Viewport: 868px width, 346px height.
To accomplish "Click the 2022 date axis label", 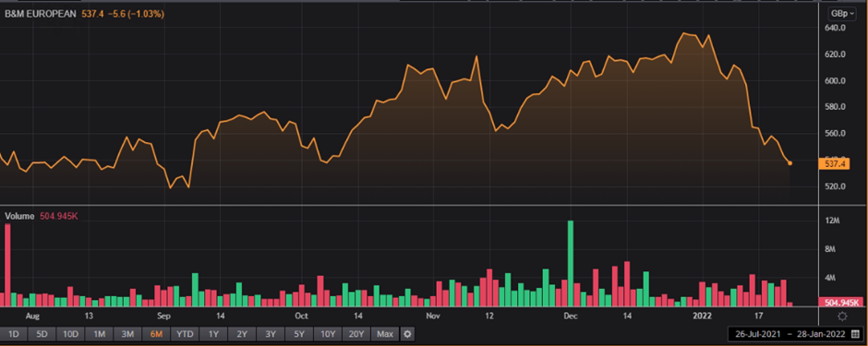I will click(x=703, y=316).
